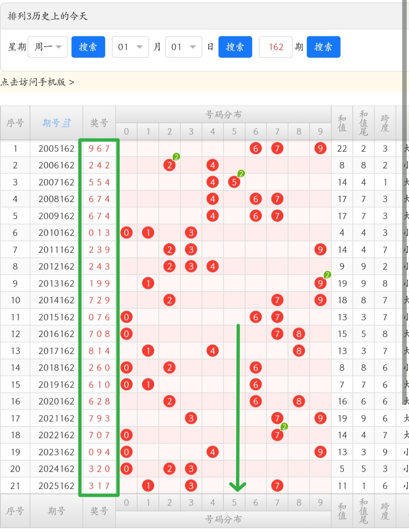Click the red 0 ball in row 2015162
Screen dimensions: 409x532
point(126,317)
